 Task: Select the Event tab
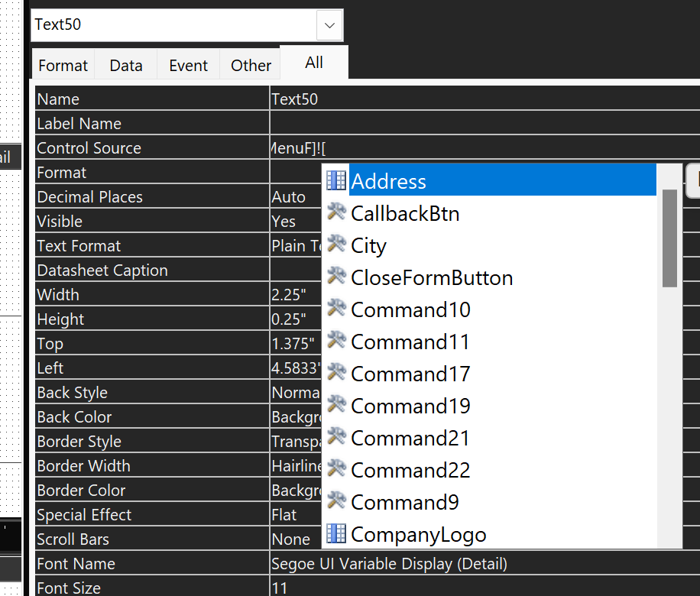(x=188, y=66)
